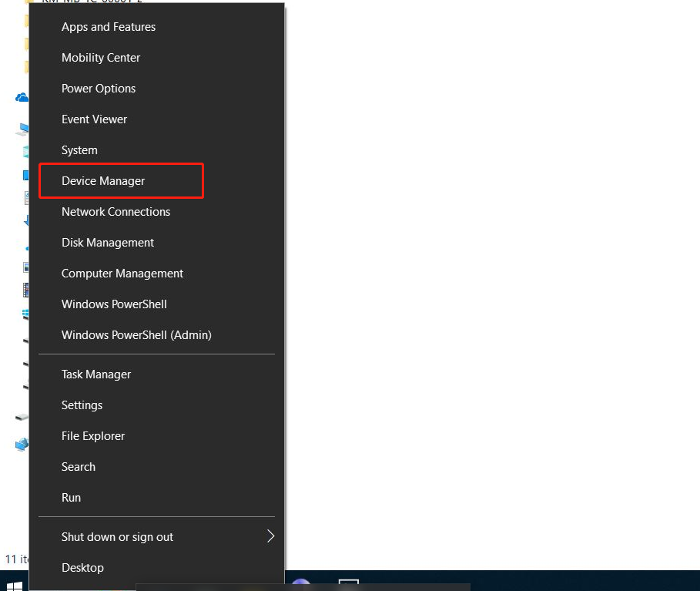This screenshot has width=700, height=591.
Task: Start Windows PowerShell without admin rights
Action: 114,304
